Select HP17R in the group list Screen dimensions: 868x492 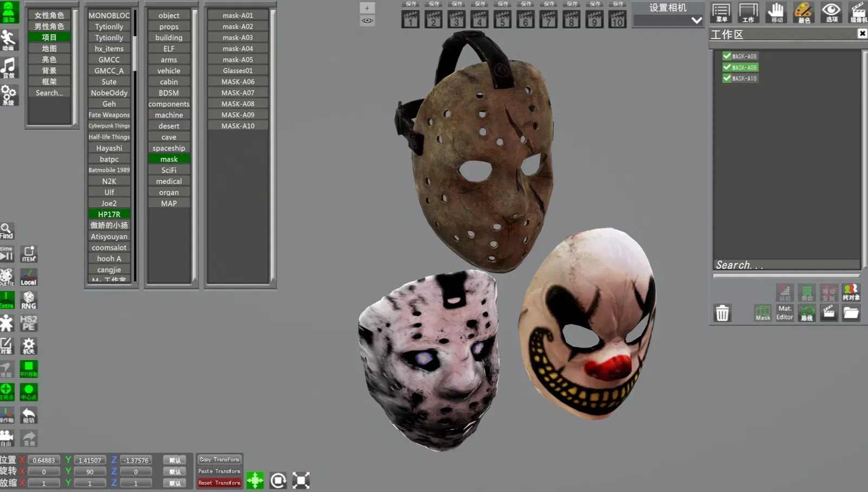coord(109,214)
